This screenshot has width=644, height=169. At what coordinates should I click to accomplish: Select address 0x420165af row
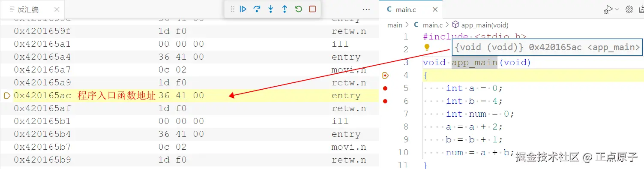(x=42, y=109)
